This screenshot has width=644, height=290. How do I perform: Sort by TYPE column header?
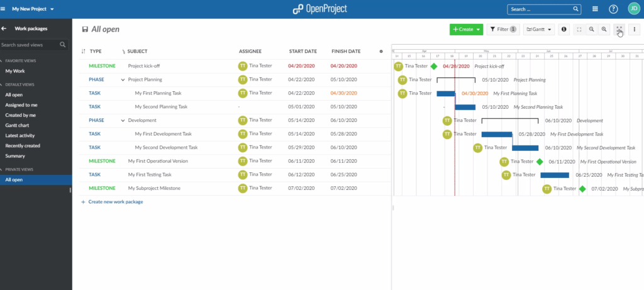pyautogui.click(x=96, y=52)
